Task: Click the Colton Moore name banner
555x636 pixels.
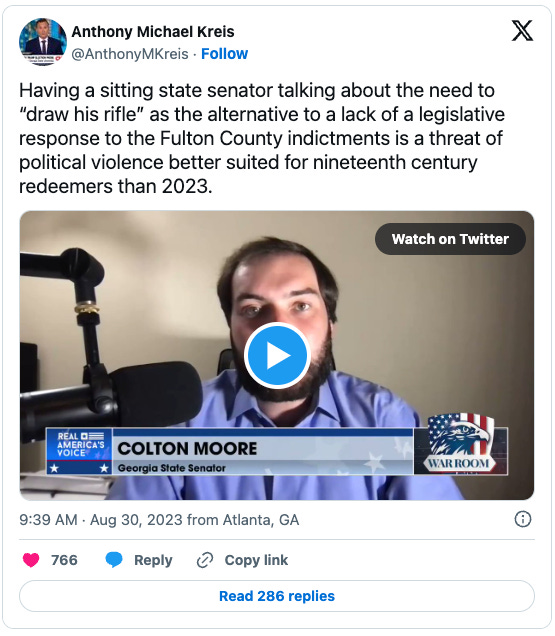Action: click(x=262, y=451)
